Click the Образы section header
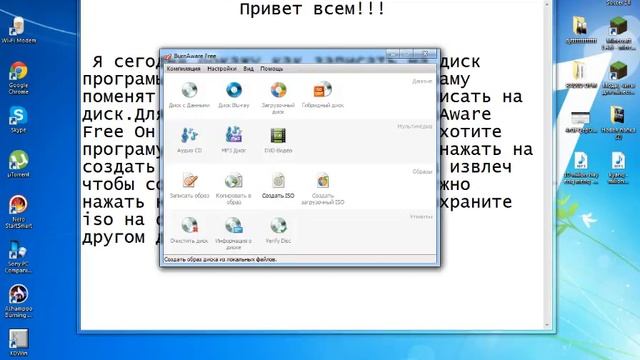The width and height of the screenshot is (640, 360). (x=422, y=171)
